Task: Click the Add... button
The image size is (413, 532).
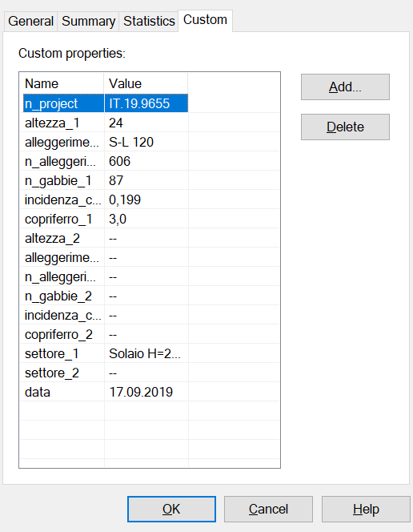Action: pos(345,87)
